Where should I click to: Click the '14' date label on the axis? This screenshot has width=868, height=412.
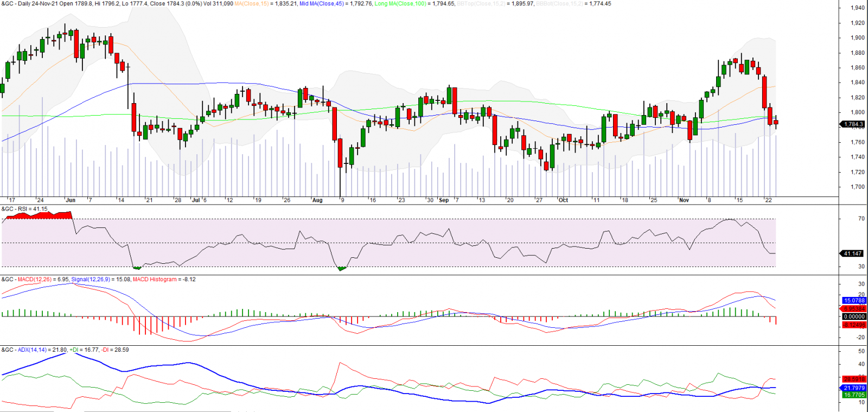click(x=121, y=200)
